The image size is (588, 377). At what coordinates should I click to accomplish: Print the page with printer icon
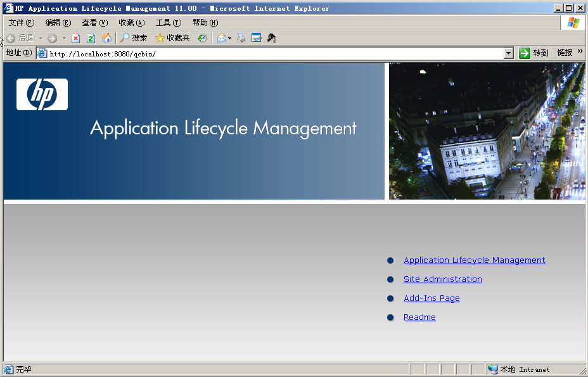[x=241, y=38]
